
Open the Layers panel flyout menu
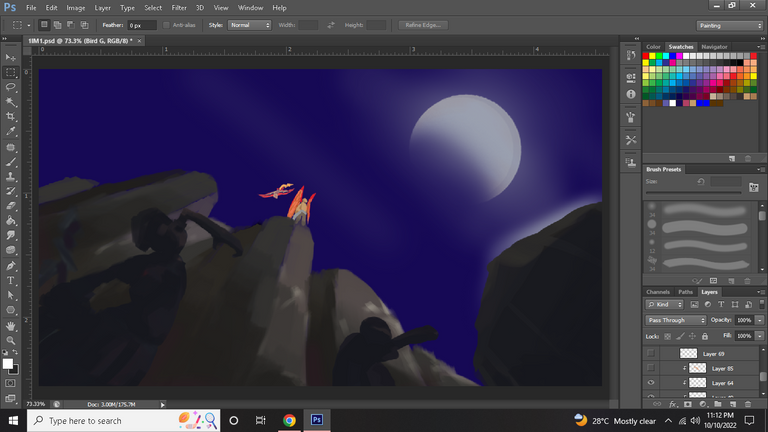tap(761, 292)
